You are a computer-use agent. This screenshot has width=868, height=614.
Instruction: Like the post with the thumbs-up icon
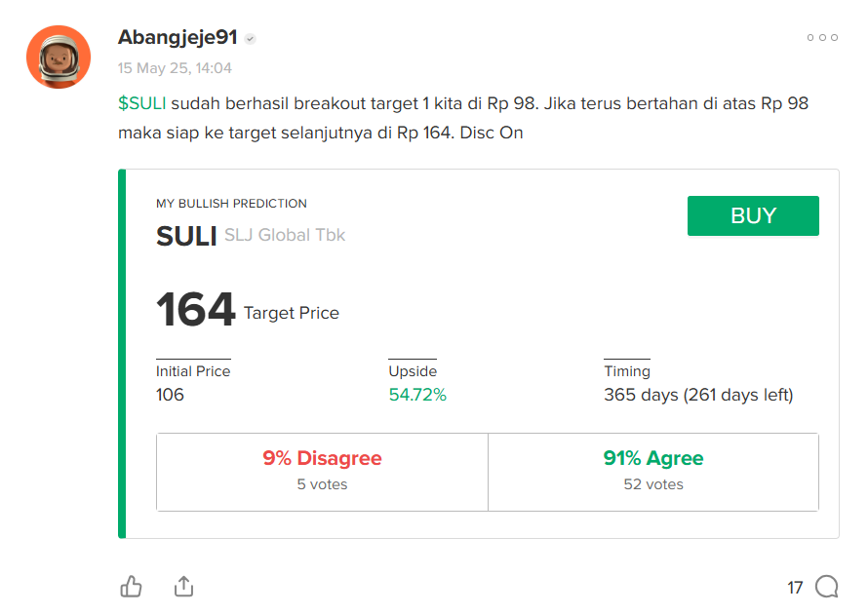click(132, 587)
